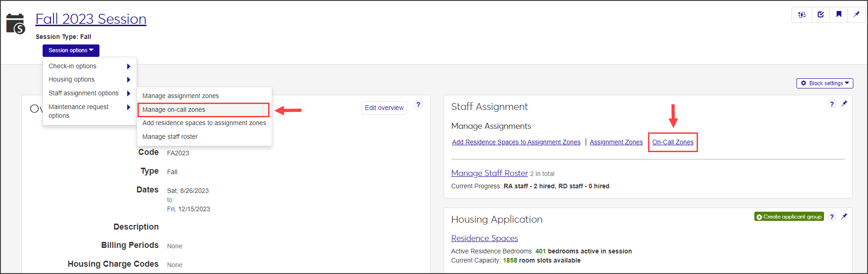Click the pin icon in top toolbar
The height and width of the screenshot is (274, 868).
[x=857, y=15]
